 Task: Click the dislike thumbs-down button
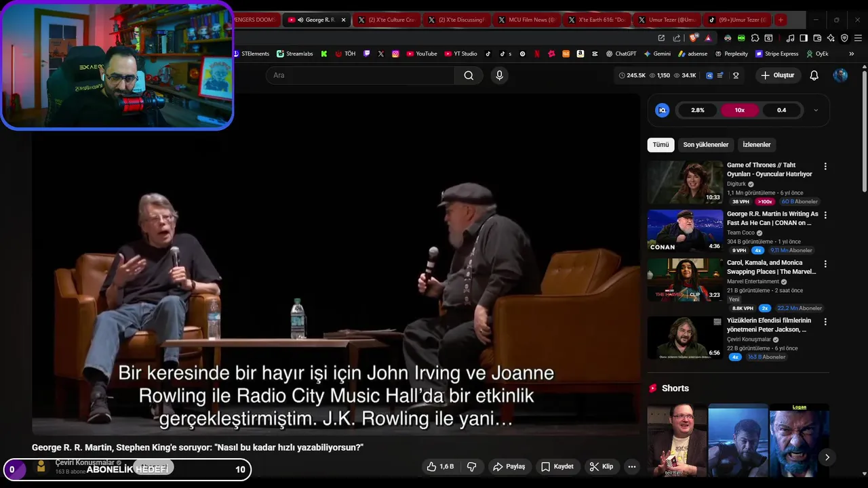[472, 466]
